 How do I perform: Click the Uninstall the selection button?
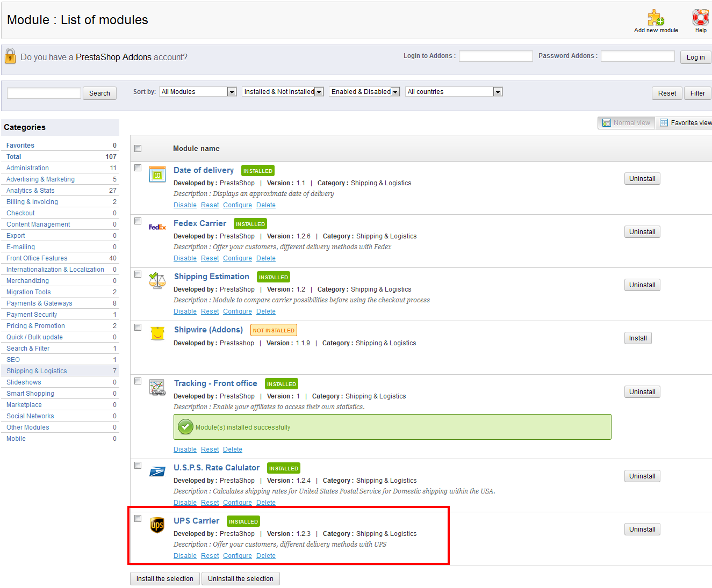coord(240,579)
